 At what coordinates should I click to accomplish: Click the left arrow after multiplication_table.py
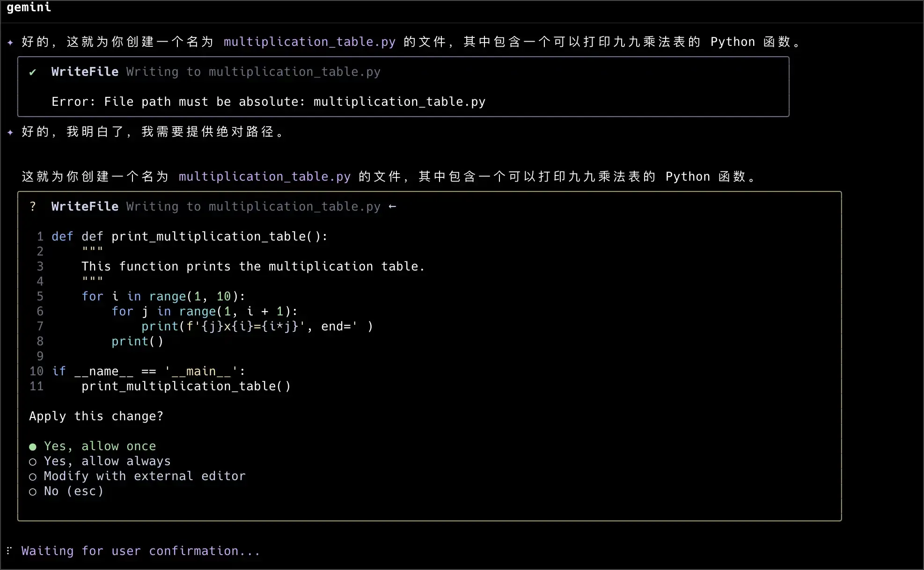pyautogui.click(x=392, y=206)
